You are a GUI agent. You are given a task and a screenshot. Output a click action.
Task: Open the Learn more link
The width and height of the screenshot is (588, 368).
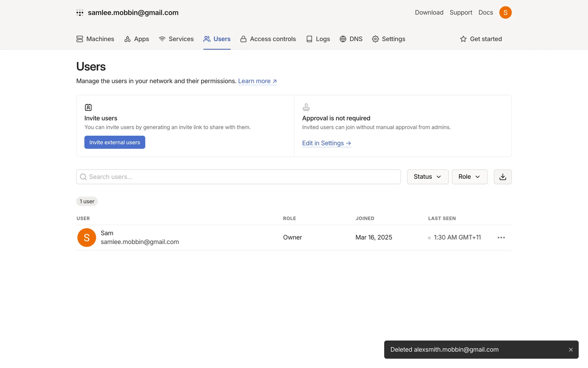pos(257,81)
